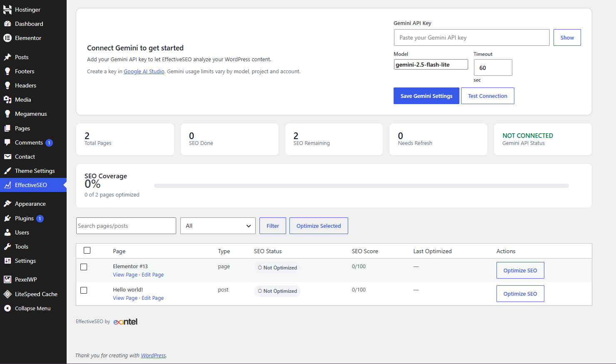The image size is (616, 364).
Task: Click Edit Page under Elementor #13
Action: point(153,275)
